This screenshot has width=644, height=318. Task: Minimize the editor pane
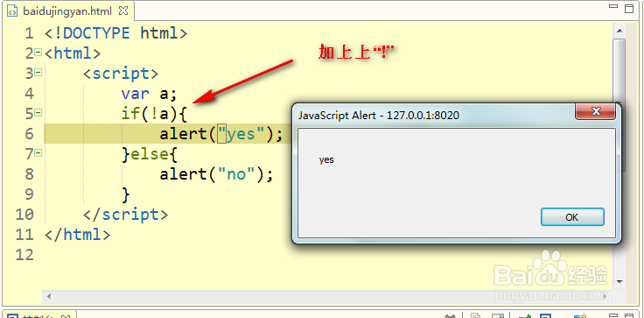[x=613, y=7]
